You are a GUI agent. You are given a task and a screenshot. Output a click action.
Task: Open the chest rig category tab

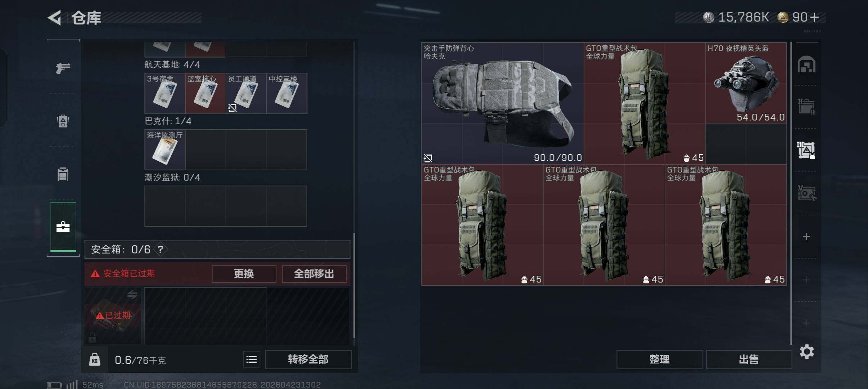coord(63,174)
